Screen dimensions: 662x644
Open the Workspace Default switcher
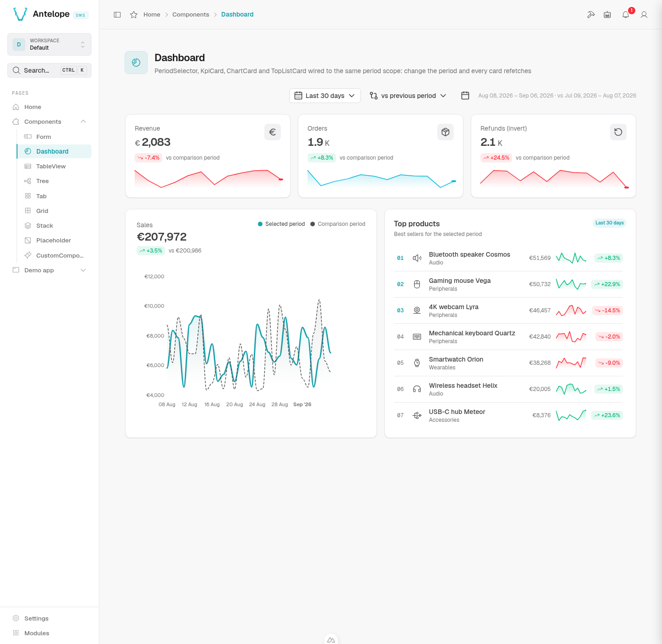tap(49, 44)
